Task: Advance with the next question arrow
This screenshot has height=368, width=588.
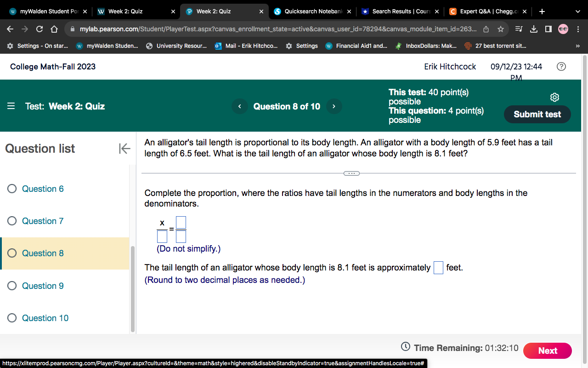Action: coord(334,106)
